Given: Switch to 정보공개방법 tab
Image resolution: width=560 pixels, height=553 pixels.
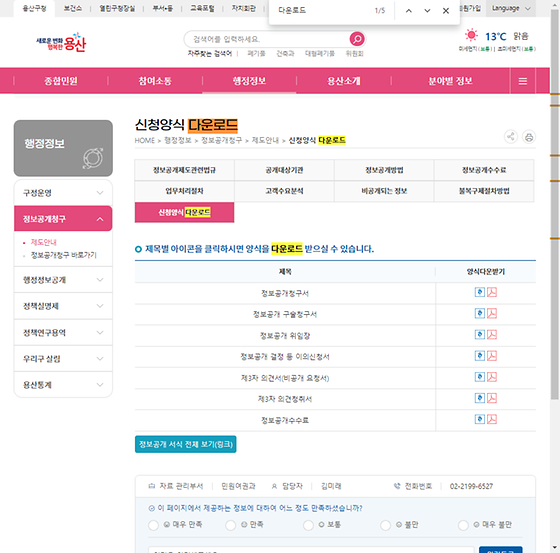Looking at the screenshot, I should click(x=384, y=170).
